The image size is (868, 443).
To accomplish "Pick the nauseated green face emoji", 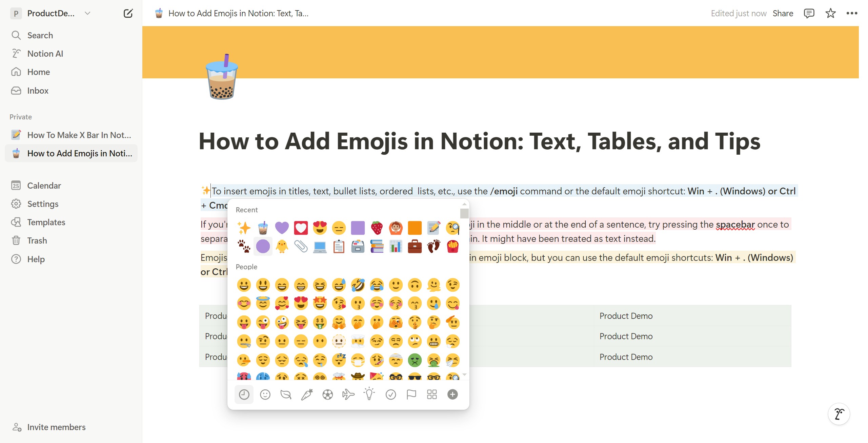I will [415, 360].
